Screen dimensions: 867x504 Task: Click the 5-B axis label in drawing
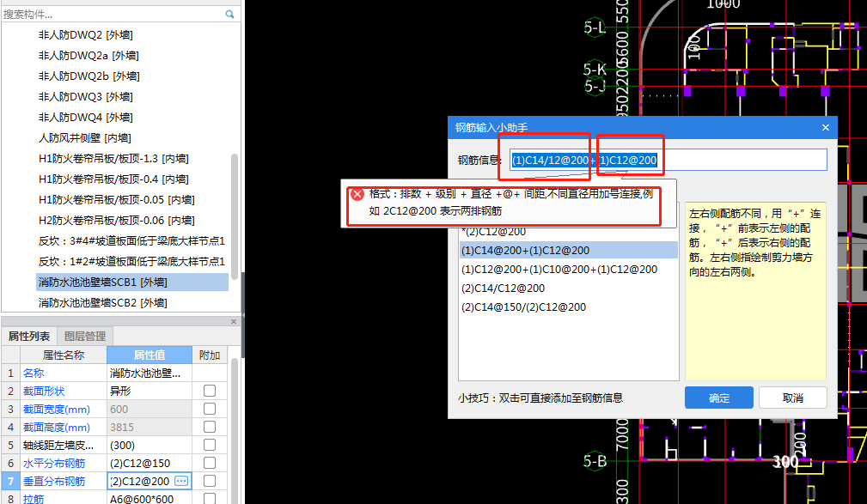point(595,461)
